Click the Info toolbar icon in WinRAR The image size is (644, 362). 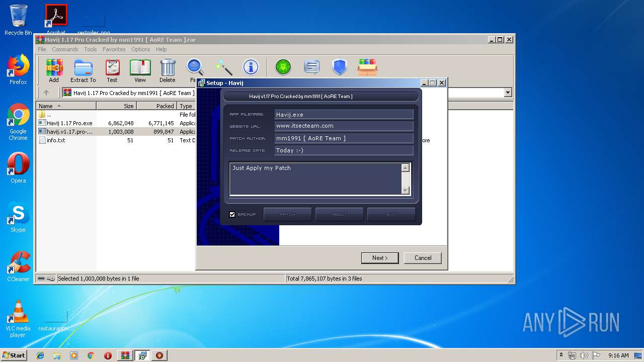[x=251, y=67]
